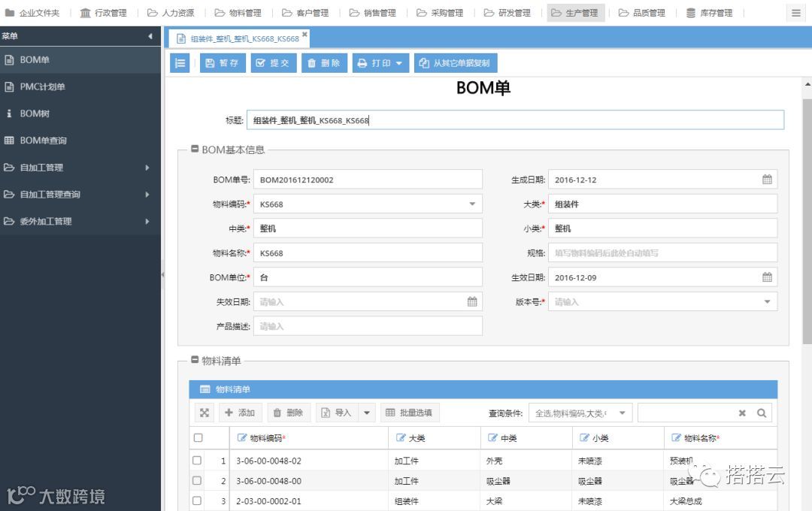Click the 删除 button in top toolbar
This screenshot has width=812, height=511.
(x=324, y=63)
